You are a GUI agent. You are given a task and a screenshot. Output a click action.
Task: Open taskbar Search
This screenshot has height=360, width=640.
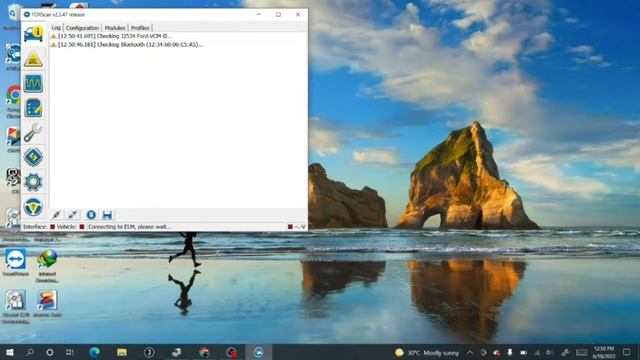[30, 352]
